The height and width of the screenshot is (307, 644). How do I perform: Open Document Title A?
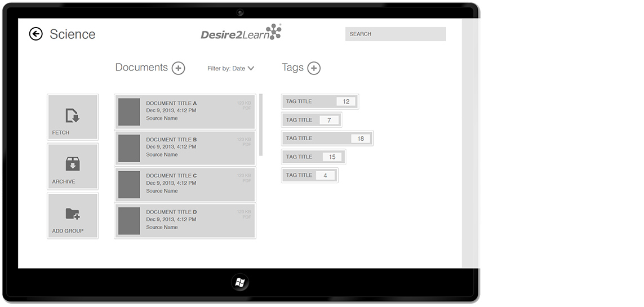click(185, 112)
